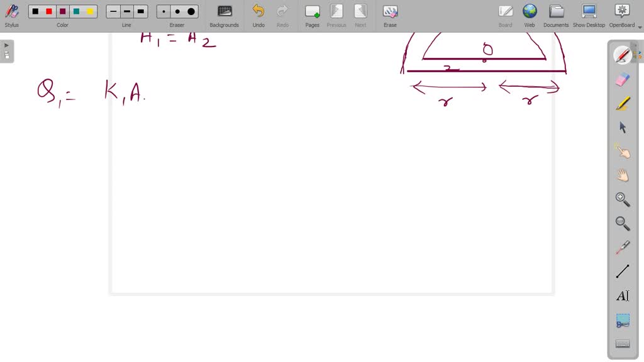Select the maroon pen color

coord(62,11)
